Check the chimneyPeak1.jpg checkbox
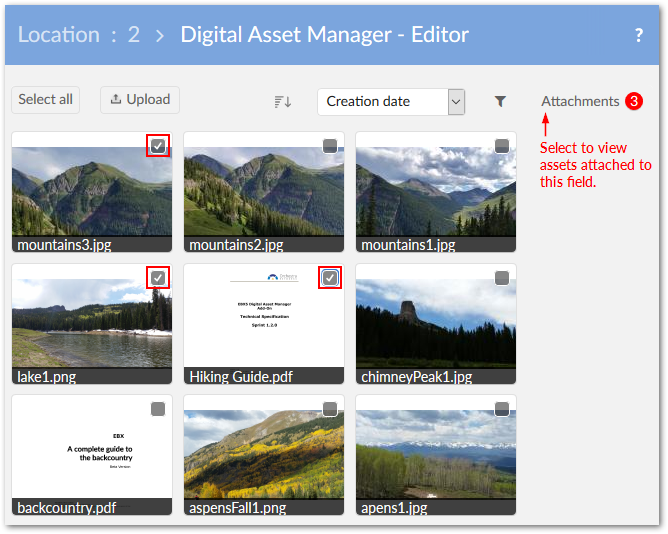The image size is (668, 534). (x=502, y=278)
